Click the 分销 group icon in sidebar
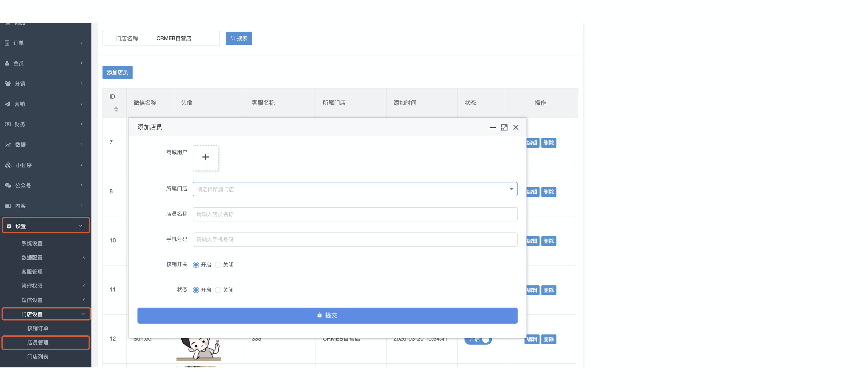Viewport: 868px width, 391px height. [x=8, y=83]
